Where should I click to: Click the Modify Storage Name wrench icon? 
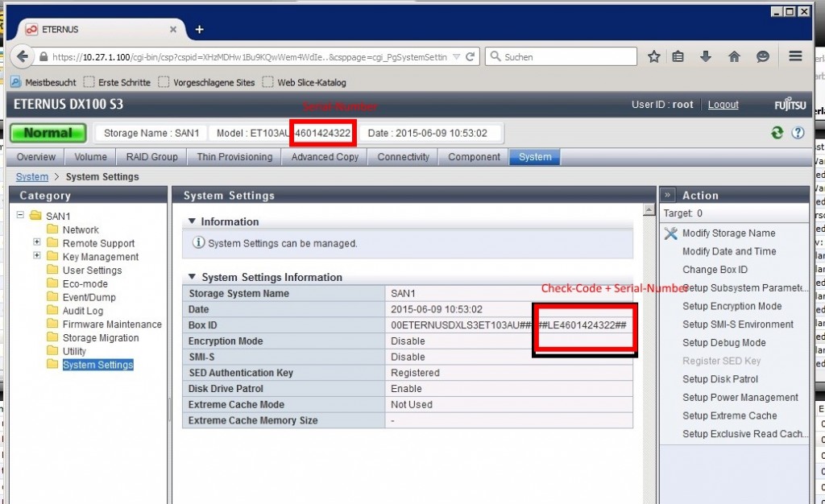(x=671, y=233)
